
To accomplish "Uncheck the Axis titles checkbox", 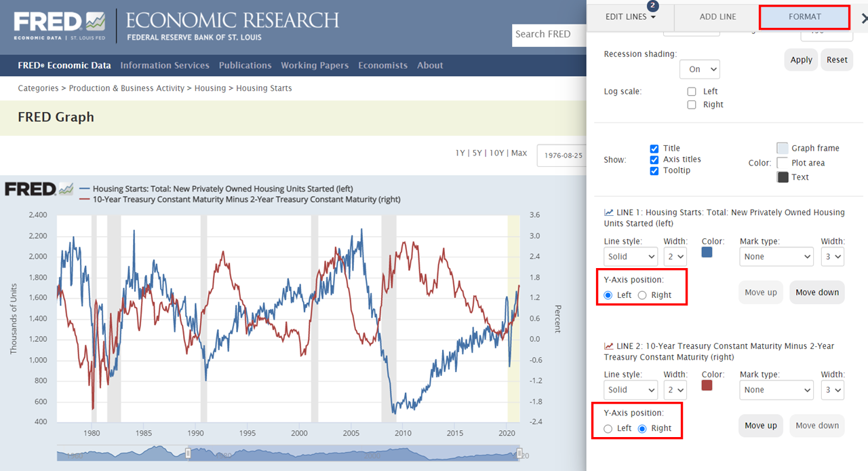I will (x=654, y=159).
